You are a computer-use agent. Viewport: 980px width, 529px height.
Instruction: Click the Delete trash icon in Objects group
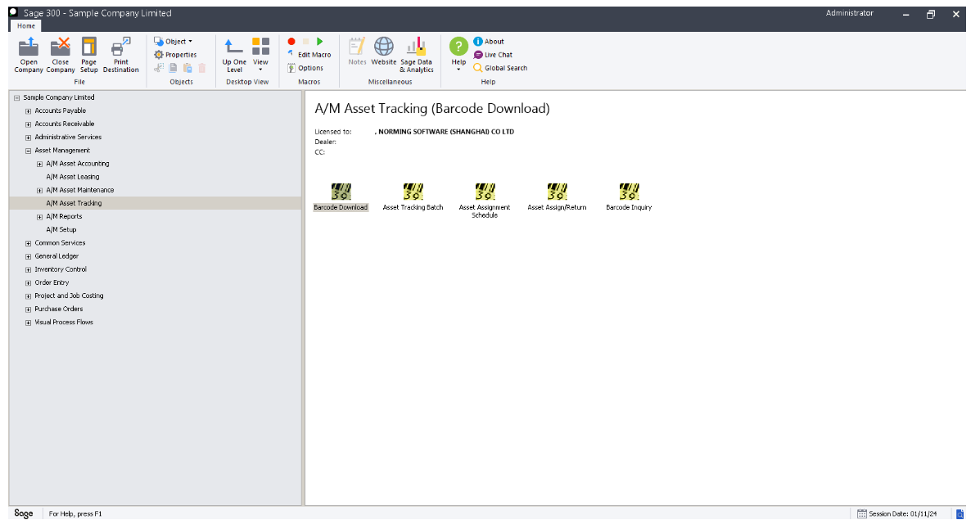click(202, 68)
